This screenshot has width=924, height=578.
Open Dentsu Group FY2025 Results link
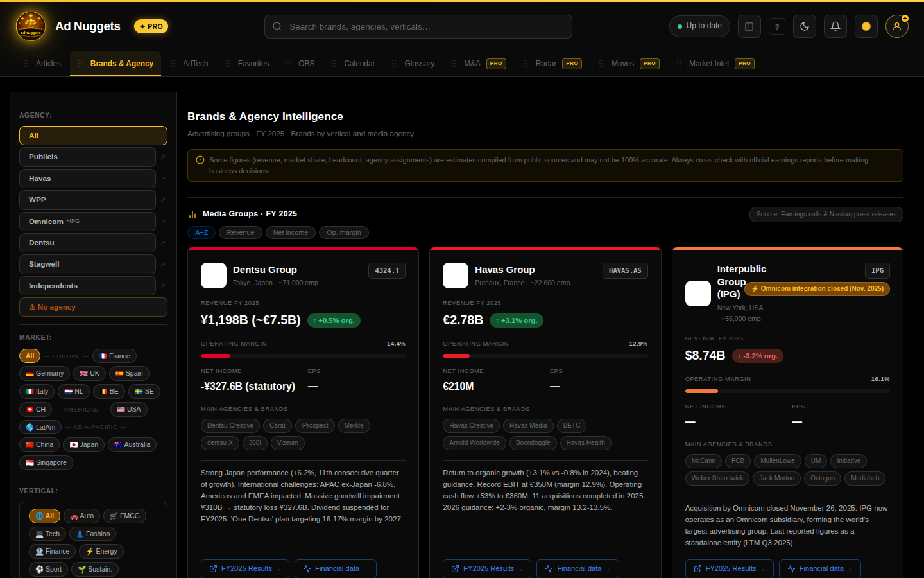click(x=245, y=569)
